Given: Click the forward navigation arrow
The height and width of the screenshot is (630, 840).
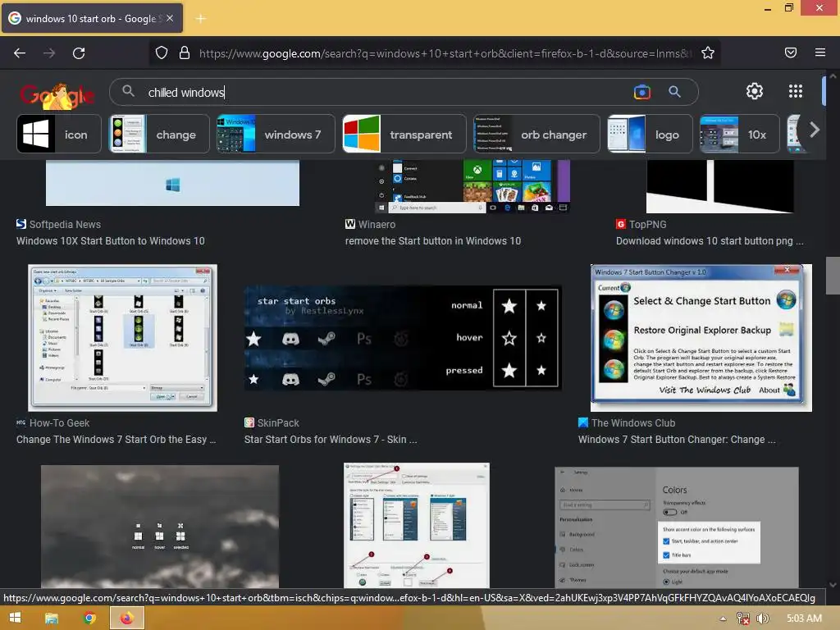Looking at the screenshot, I should pos(49,53).
